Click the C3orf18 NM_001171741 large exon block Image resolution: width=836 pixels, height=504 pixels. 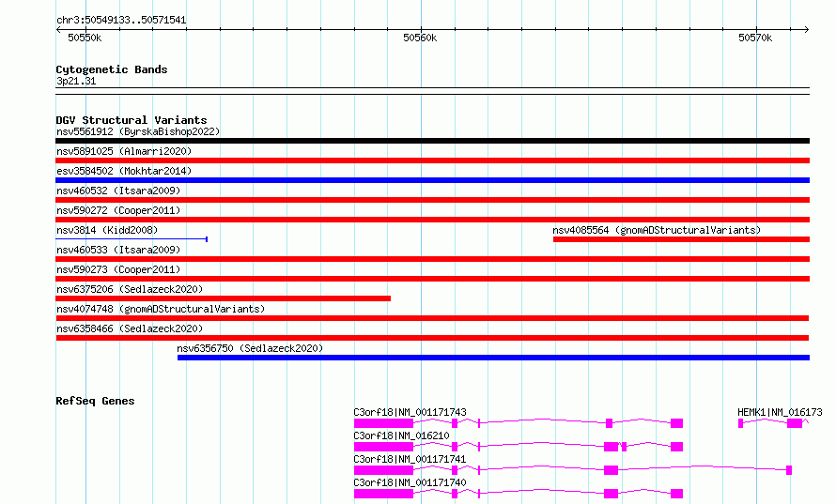click(384, 470)
